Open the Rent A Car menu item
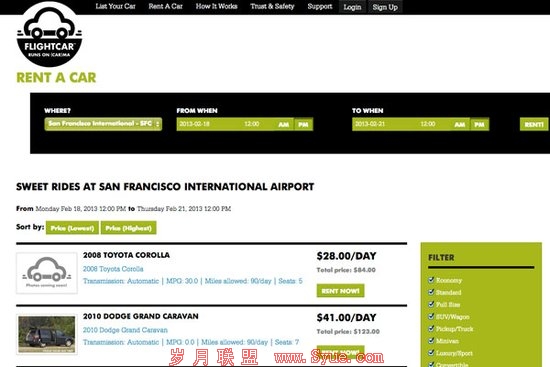The height and width of the screenshot is (367, 550). [166, 6]
